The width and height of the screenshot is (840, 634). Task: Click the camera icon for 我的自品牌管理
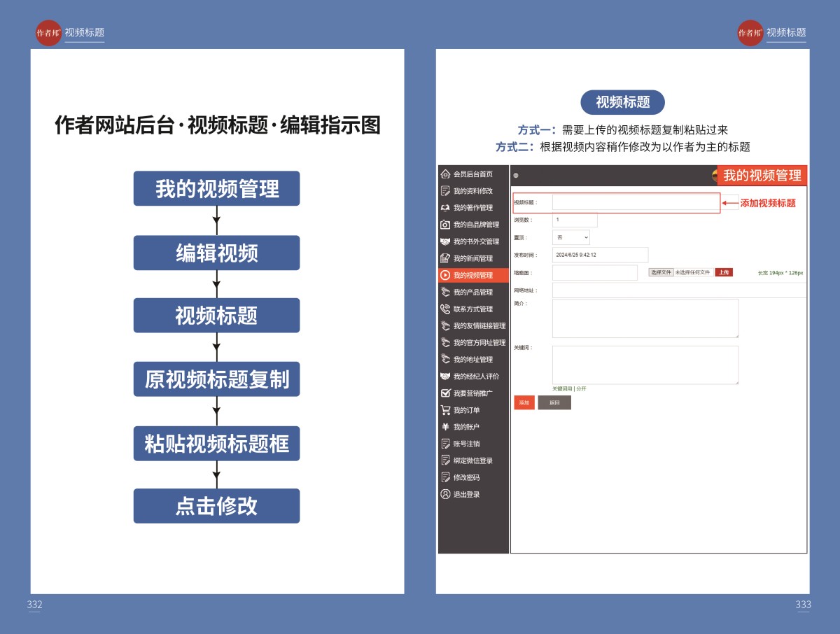(x=445, y=225)
